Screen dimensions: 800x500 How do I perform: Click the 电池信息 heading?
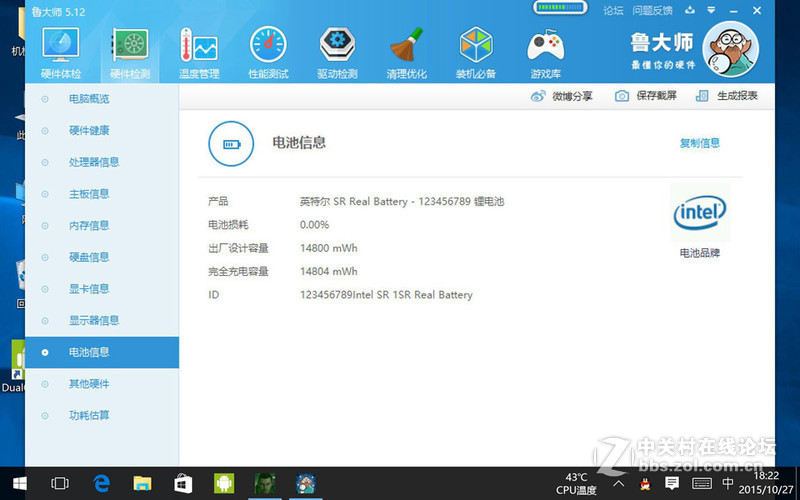point(299,142)
